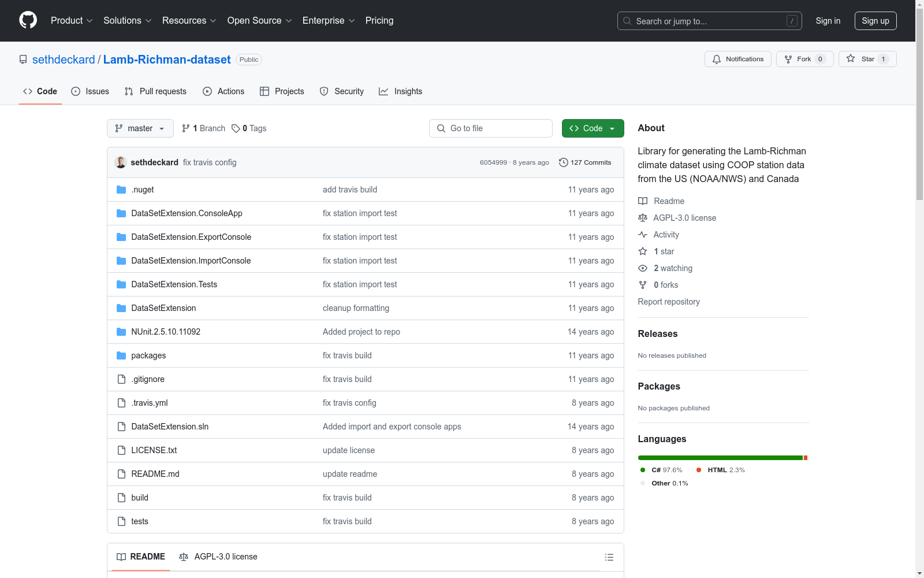Open the README outline list icon
The width and height of the screenshot is (924, 578).
(609, 557)
